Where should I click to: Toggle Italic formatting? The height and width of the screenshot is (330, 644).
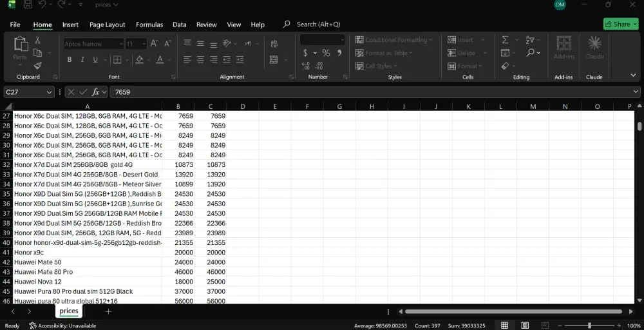[82, 59]
